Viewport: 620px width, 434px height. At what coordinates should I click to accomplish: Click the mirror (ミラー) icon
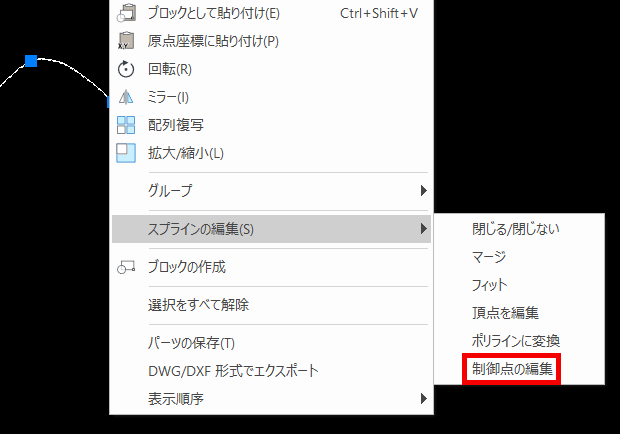[x=126, y=97]
